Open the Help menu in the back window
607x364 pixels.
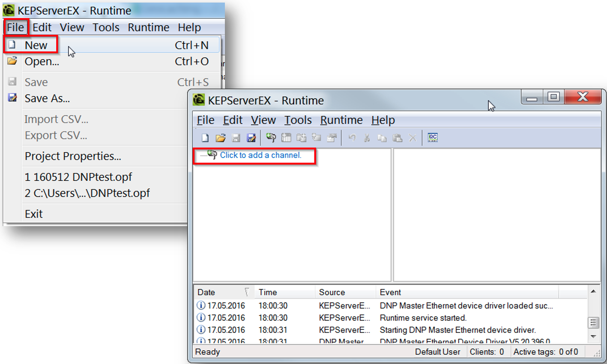pyautogui.click(x=189, y=27)
